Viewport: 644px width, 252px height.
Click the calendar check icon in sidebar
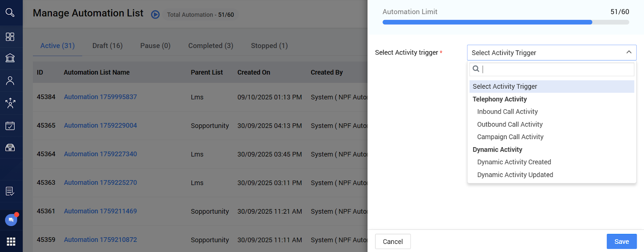point(10,126)
